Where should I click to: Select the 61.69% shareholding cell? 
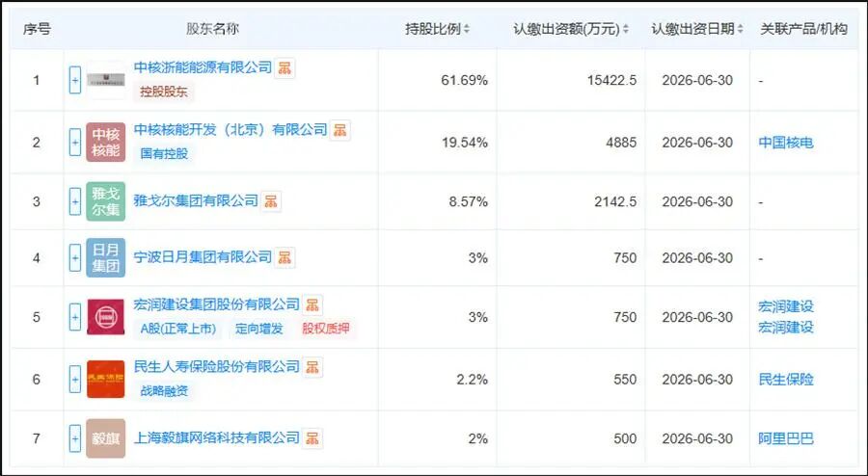[465, 80]
